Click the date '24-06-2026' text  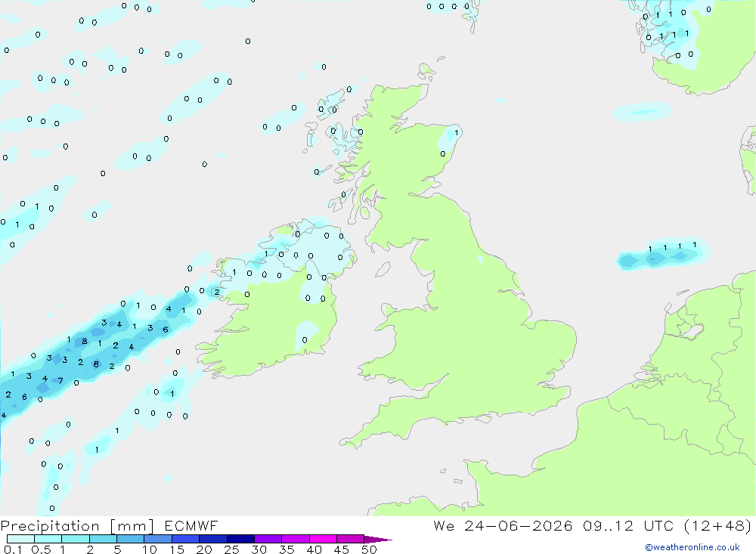pos(519,525)
